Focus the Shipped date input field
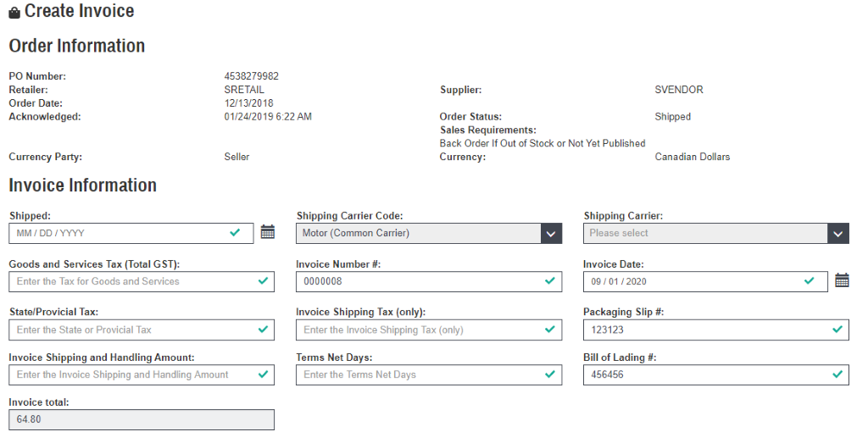Screen dimensions: 868x443 pos(119,233)
